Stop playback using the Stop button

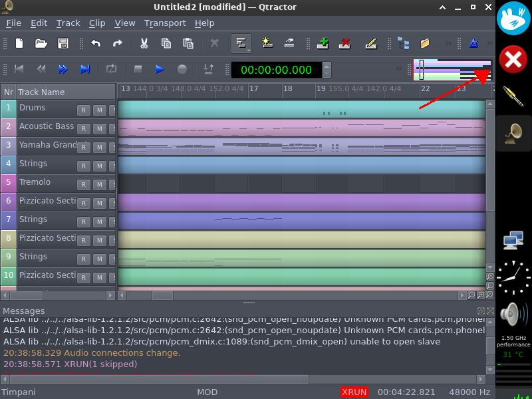[138, 68]
